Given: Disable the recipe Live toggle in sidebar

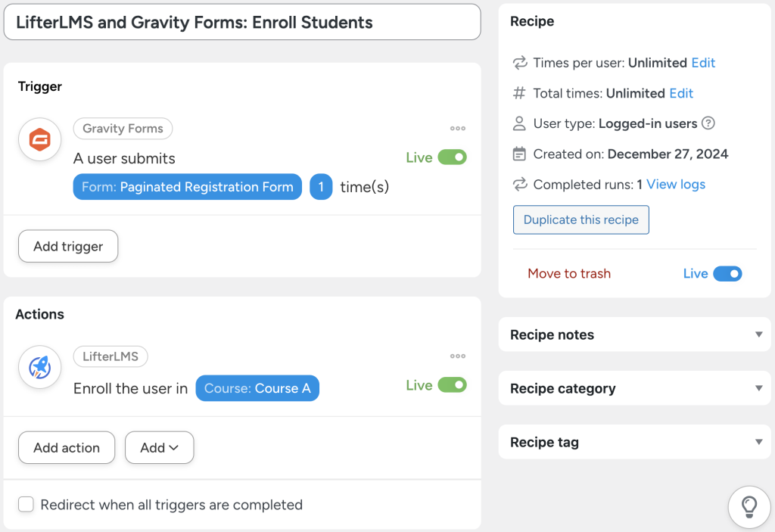Looking at the screenshot, I should 727,273.
